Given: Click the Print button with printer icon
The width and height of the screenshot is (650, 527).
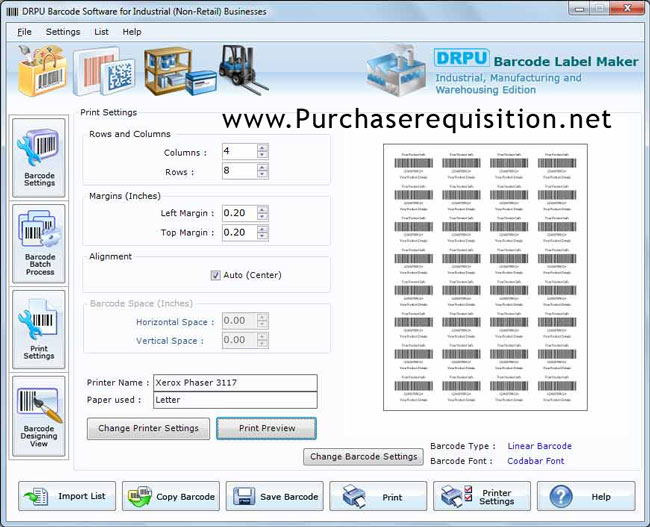Looking at the screenshot, I should point(378,496).
